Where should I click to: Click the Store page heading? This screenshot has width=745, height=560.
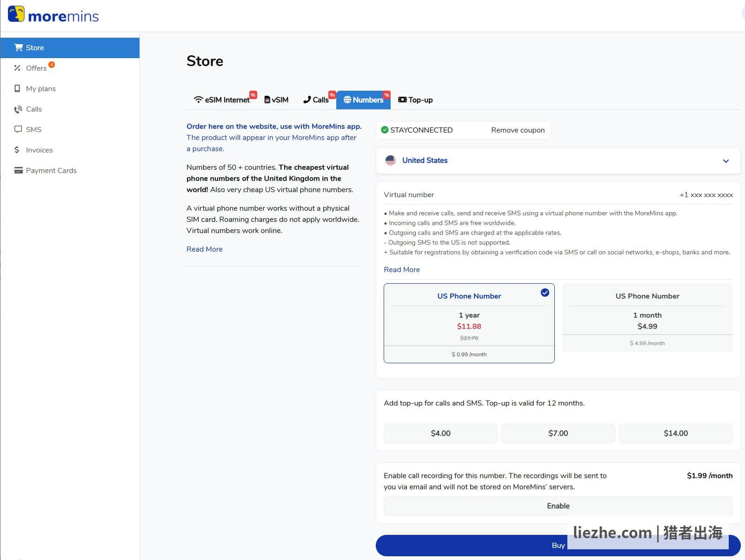(x=205, y=61)
